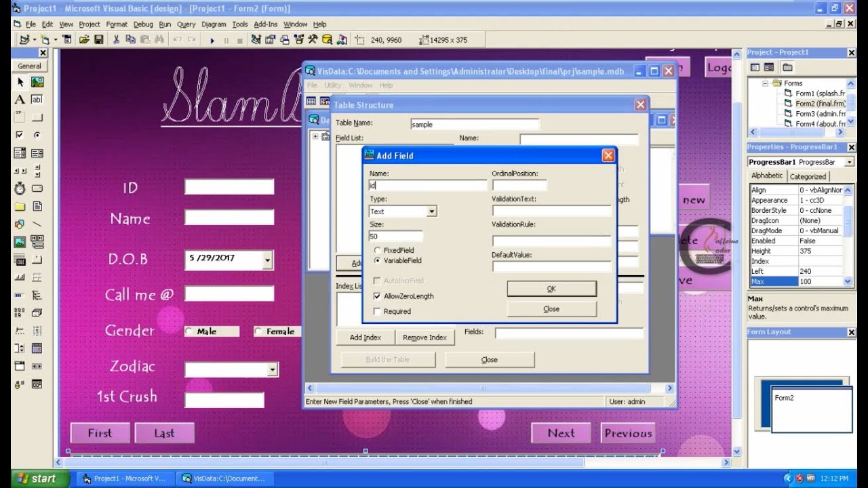Select the DirListBox folder control tool
Screen dimensions: 868x488
20,206
